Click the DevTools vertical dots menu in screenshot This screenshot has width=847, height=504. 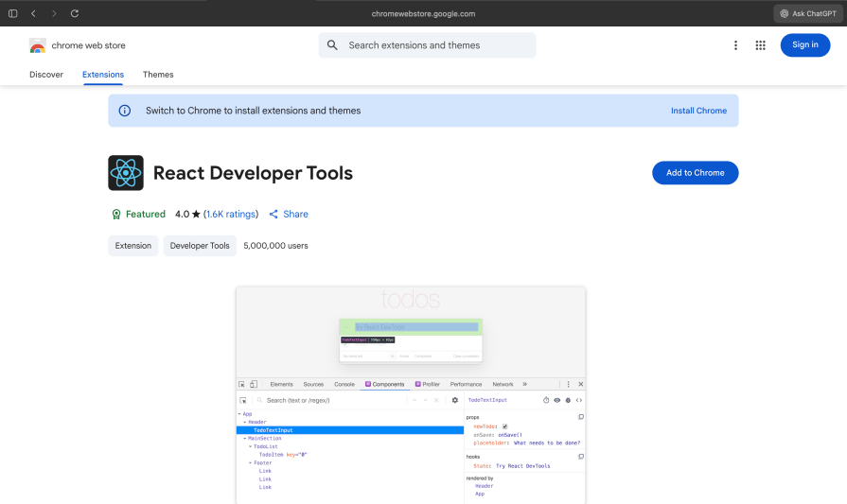pos(568,384)
